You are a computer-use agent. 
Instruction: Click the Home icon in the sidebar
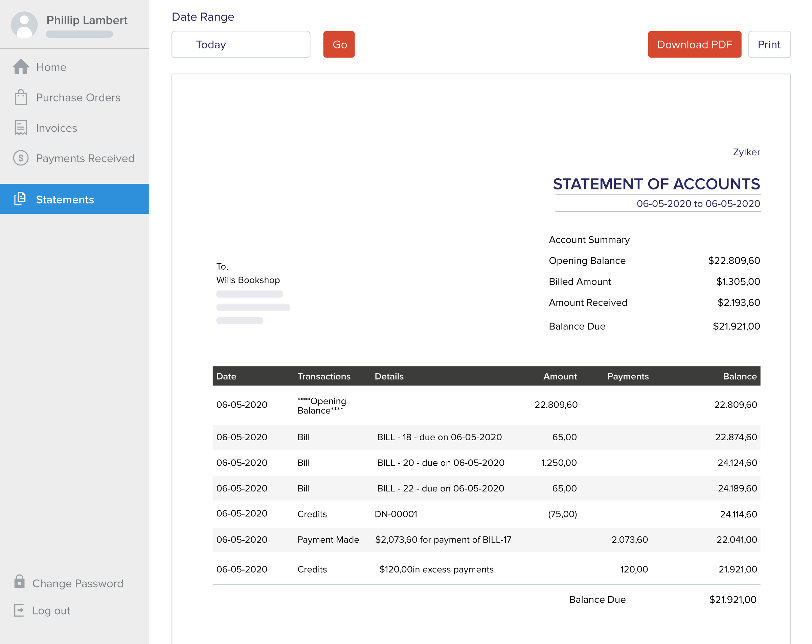pos(21,67)
